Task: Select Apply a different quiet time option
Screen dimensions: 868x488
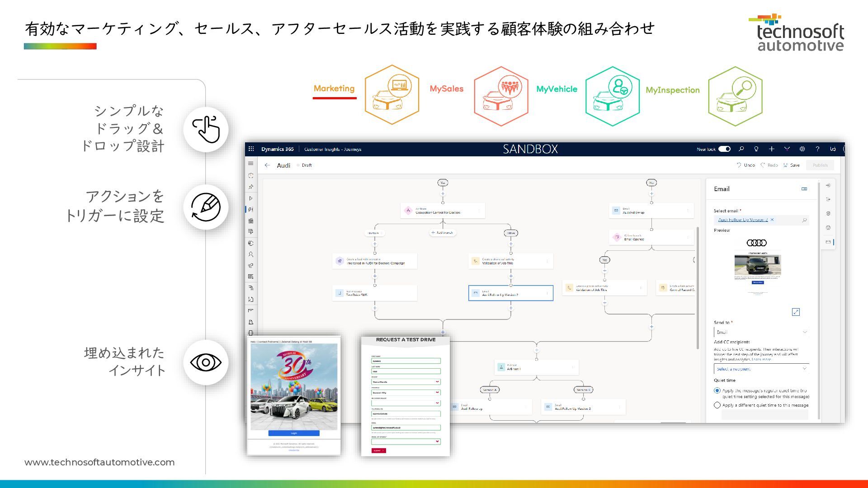Action: [x=717, y=405]
